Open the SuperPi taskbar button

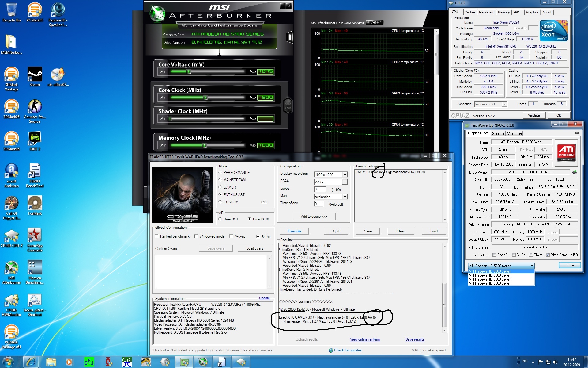point(127,362)
